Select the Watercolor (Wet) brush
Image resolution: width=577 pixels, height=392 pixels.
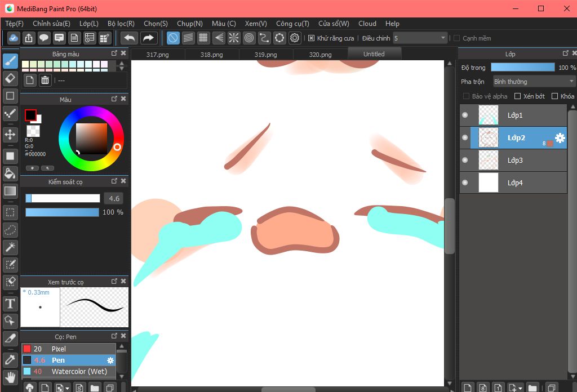[69, 371]
